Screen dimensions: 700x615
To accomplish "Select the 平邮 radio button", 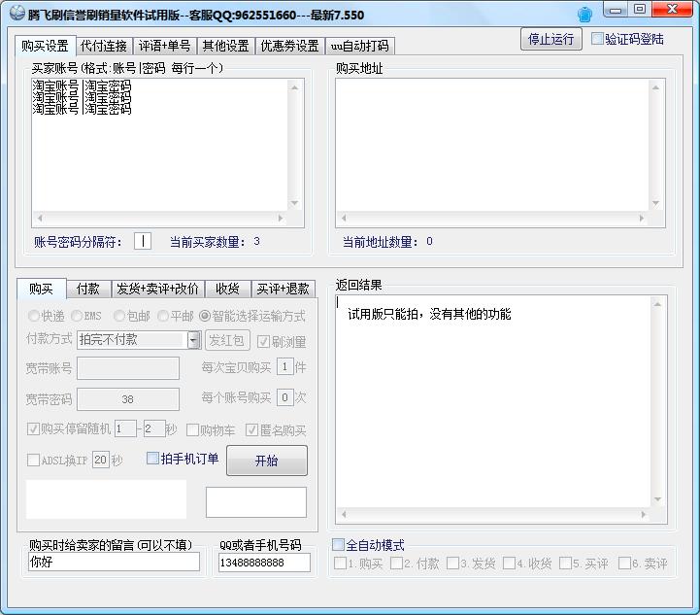I will tap(163, 316).
